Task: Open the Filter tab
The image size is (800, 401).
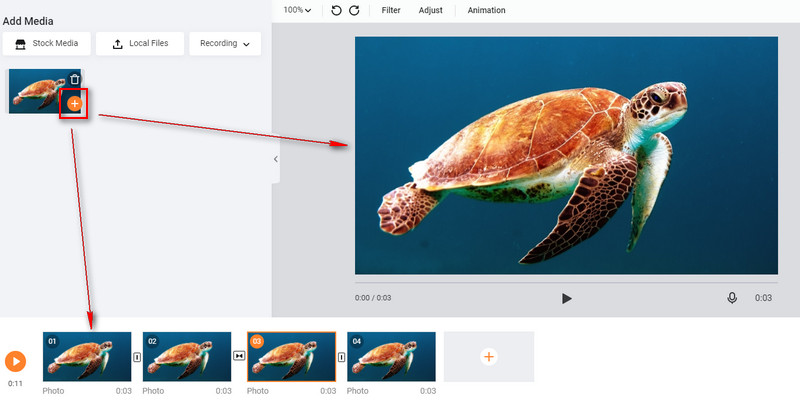Action: [391, 10]
